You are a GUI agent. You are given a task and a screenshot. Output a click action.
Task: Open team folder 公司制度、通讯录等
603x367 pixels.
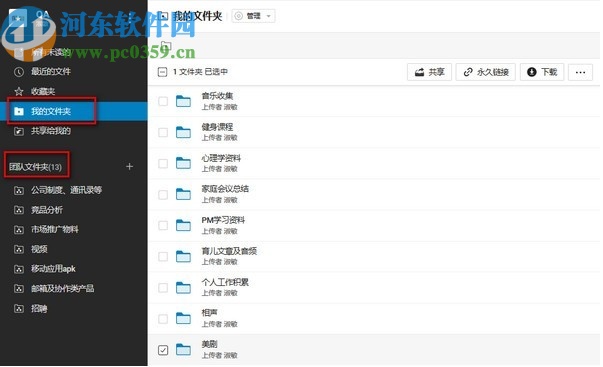pos(67,190)
